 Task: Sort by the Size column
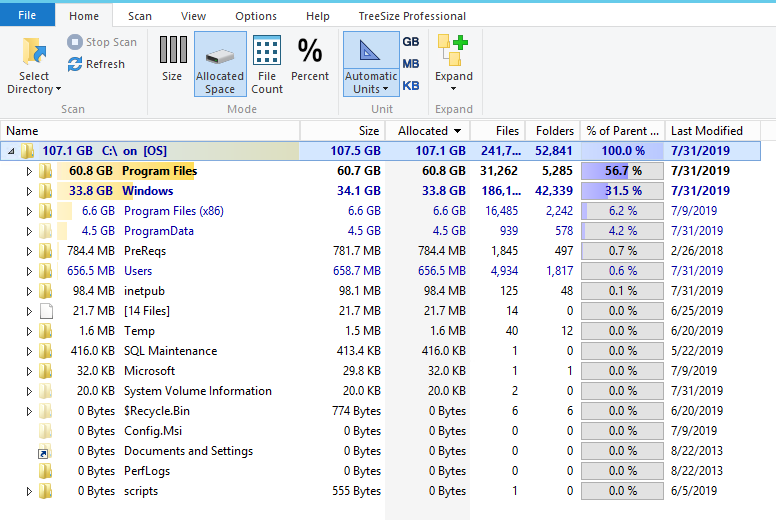pos(342,131)
